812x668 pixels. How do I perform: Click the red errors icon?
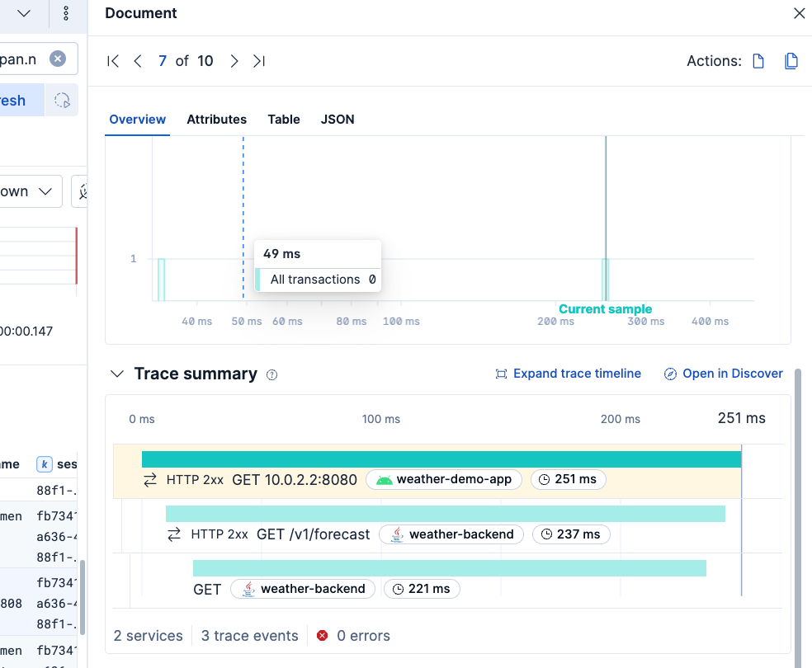322,635
